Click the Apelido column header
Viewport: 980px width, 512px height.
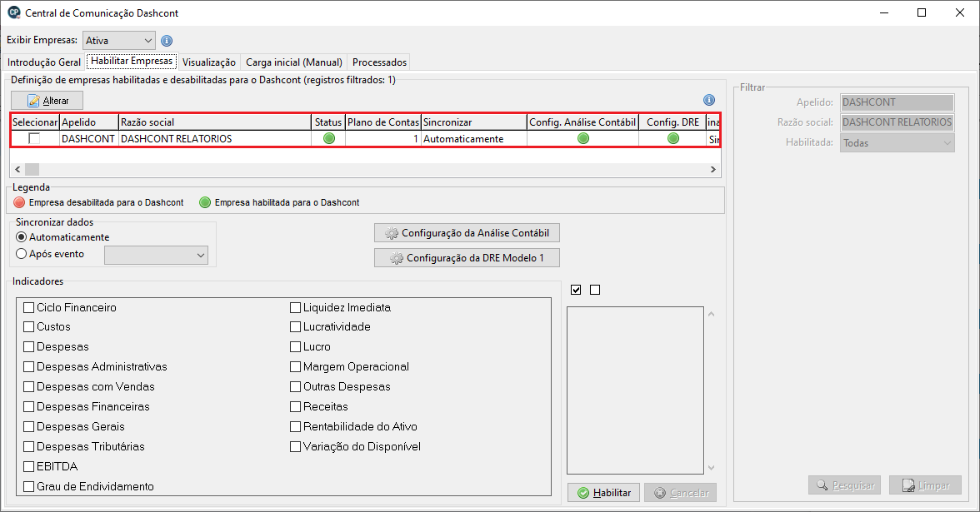pos(88,122)
